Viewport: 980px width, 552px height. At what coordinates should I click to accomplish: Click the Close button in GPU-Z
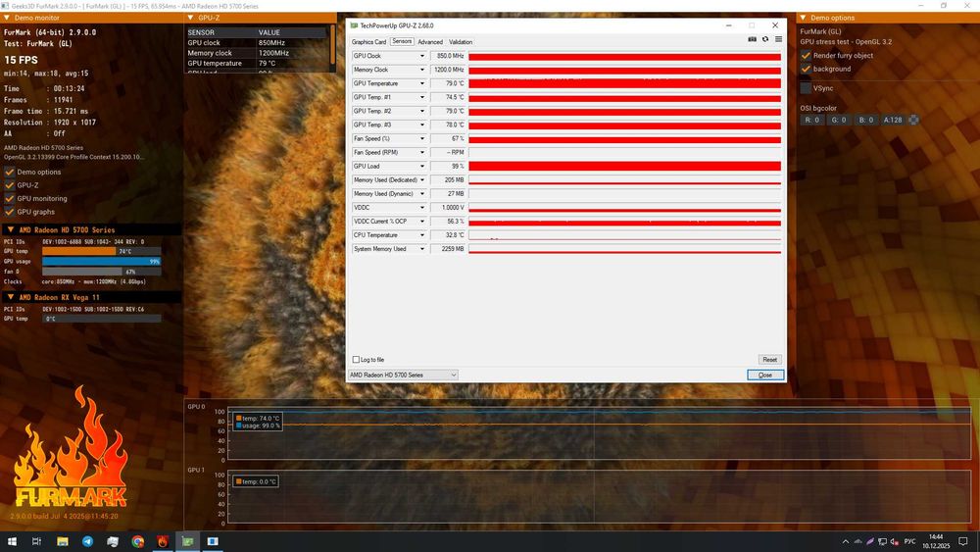point(765,376)
